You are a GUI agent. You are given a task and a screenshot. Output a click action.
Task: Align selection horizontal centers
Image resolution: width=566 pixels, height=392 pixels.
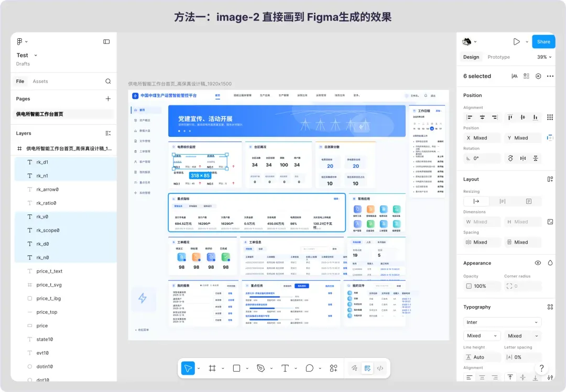click(x=482, y=117)
